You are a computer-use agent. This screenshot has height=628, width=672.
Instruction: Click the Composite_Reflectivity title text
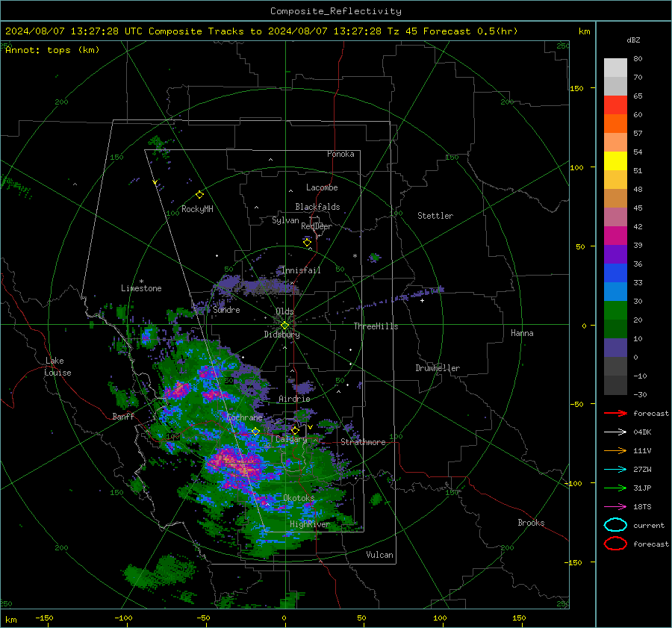point(336,11)
